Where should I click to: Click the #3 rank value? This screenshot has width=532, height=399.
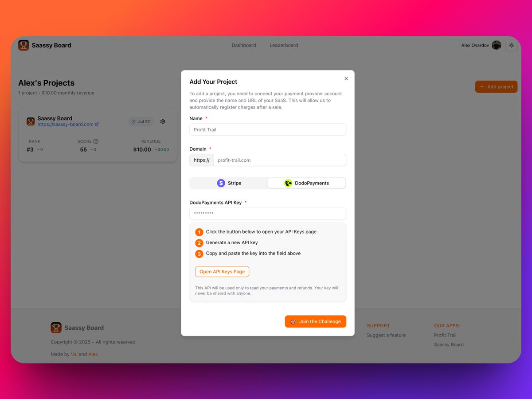[x=30, y=149]
